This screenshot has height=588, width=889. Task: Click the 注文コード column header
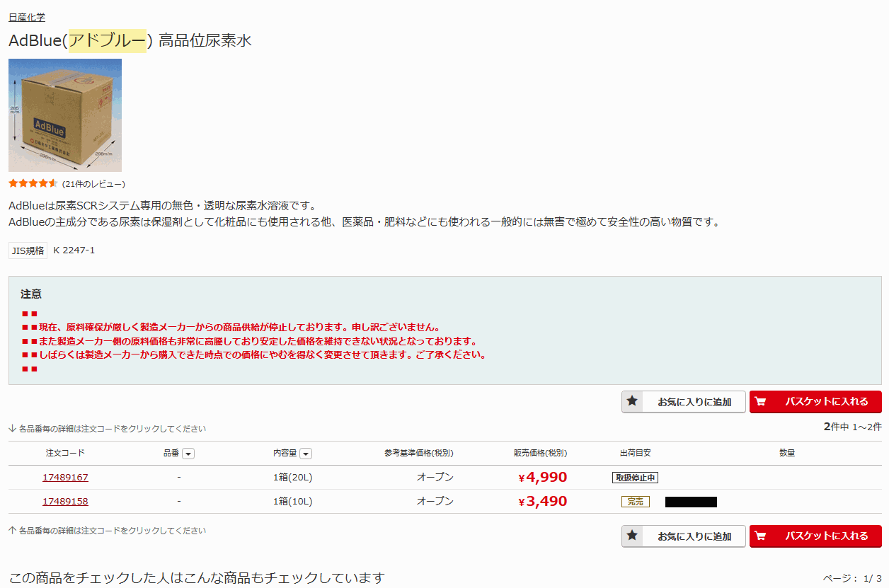click(x=65, y=453)
